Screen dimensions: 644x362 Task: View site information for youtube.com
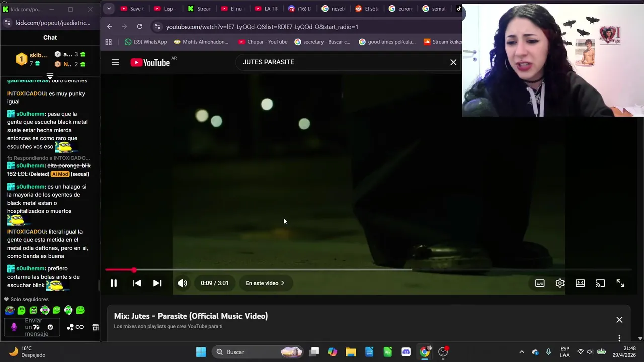[x=157, y=27]
